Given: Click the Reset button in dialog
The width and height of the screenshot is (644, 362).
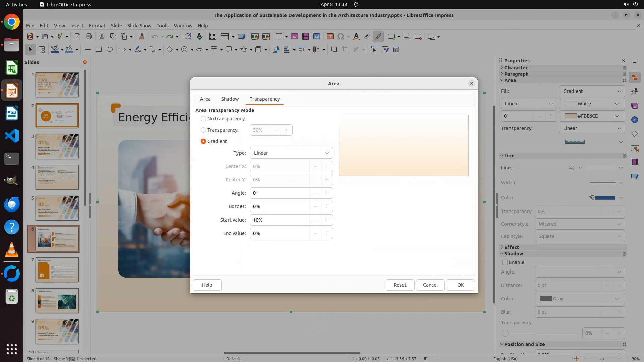Looking at the screenshot, I should 400,285.
